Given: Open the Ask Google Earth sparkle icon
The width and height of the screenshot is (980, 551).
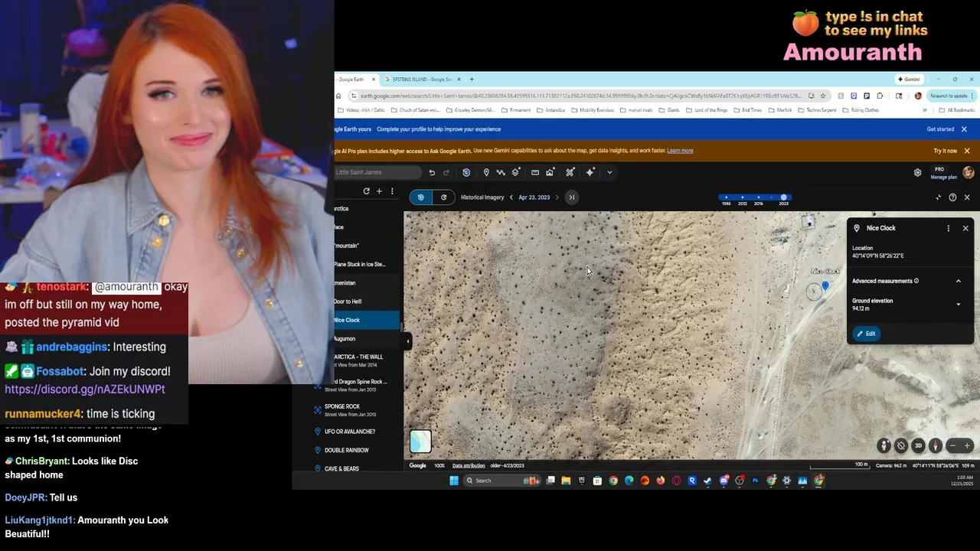Looking at the screenshot, I should coord(590,172).
